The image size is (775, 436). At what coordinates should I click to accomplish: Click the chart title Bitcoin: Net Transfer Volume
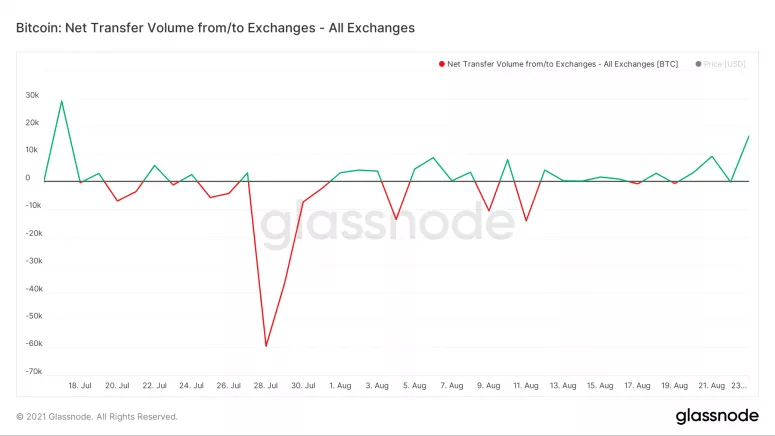215,26
